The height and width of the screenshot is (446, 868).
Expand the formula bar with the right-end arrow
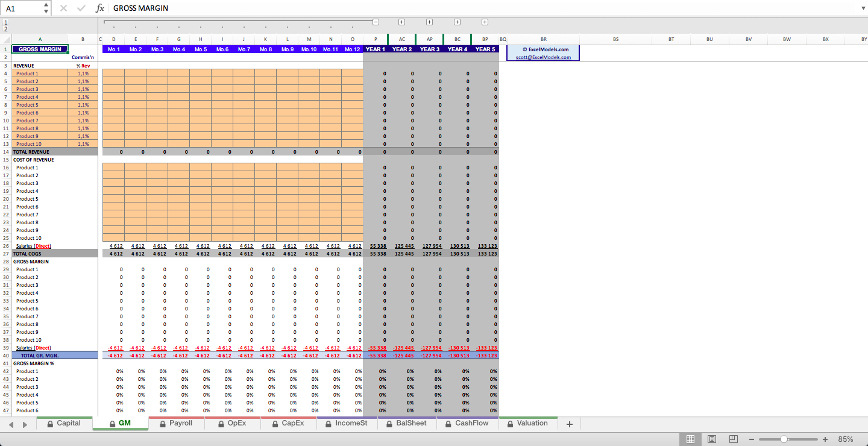(x=862, y=8)
